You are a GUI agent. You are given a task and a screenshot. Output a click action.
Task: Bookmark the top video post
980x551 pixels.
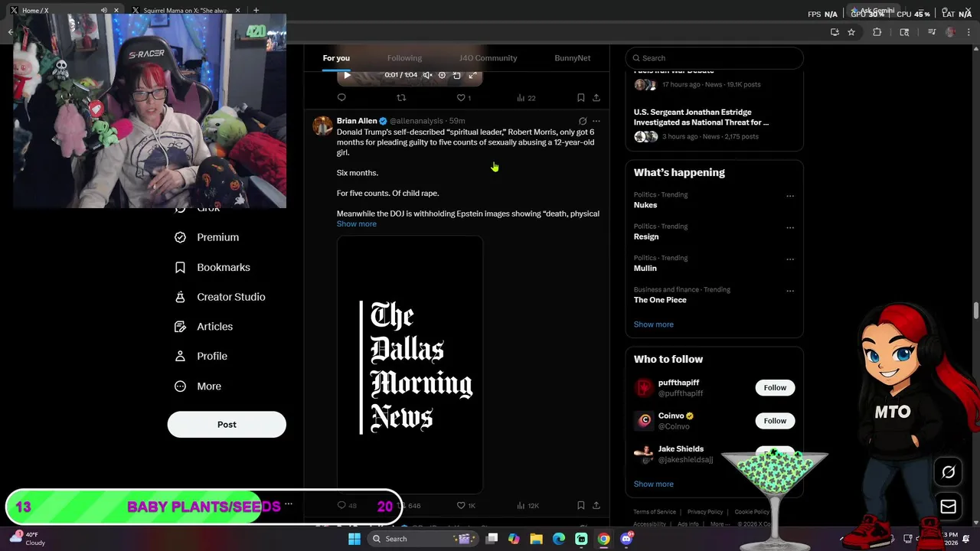click(581, 98)
